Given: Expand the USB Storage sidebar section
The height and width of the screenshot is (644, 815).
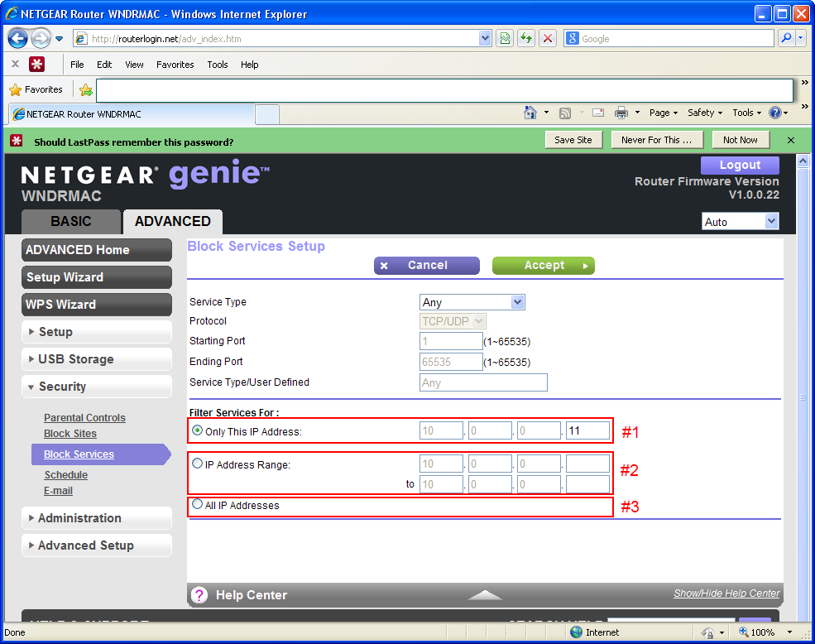Looking at the screenshot, I should [97, 359].
